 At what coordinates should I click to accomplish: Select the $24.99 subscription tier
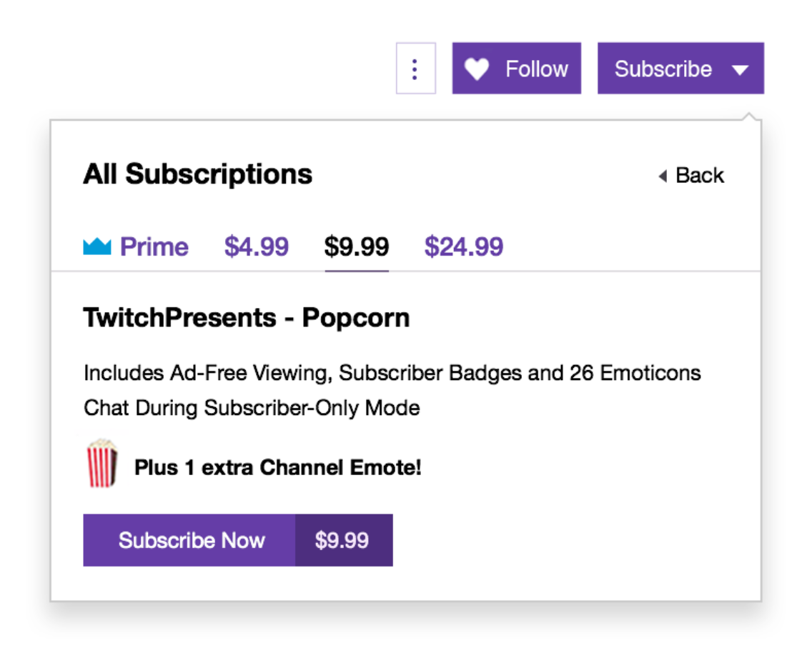464,246
